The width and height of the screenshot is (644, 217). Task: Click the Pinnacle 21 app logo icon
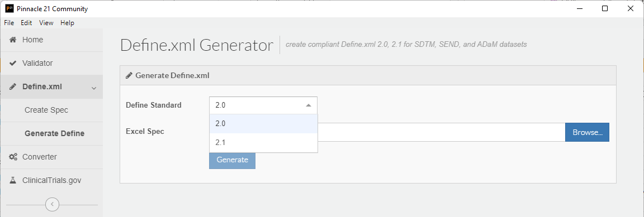10,8
